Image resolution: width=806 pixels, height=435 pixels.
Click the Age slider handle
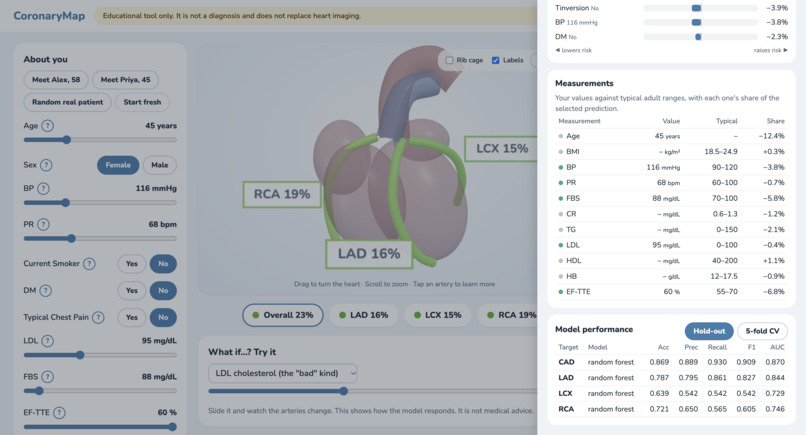coord(66,140)
